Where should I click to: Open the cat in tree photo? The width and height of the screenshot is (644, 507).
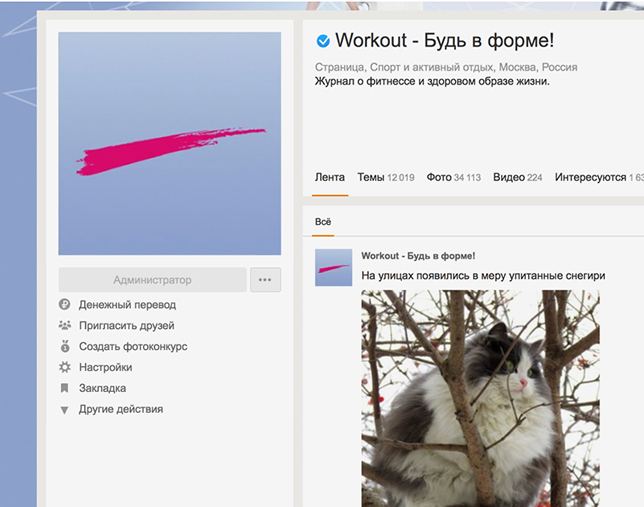[481, 399]
